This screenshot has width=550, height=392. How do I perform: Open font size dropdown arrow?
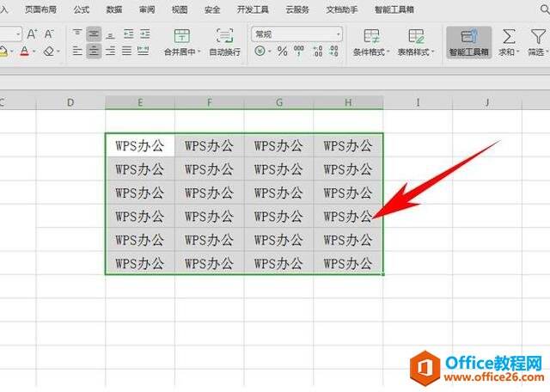(18, 34)
